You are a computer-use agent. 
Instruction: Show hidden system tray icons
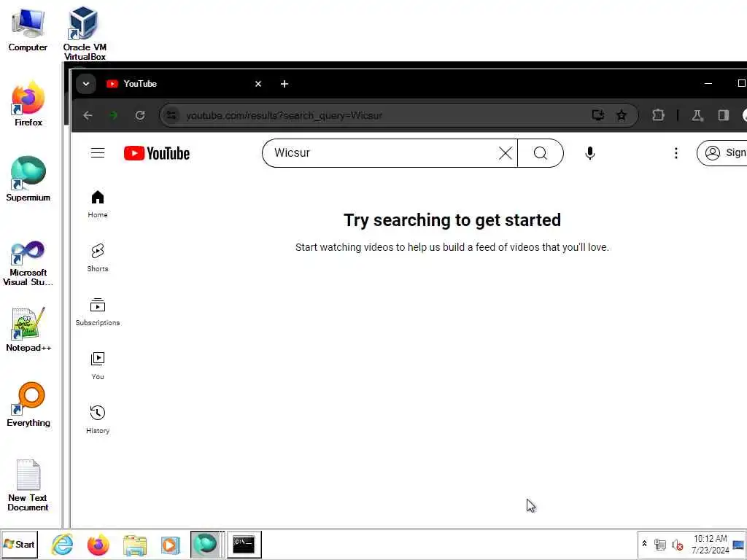coord(644,544)
